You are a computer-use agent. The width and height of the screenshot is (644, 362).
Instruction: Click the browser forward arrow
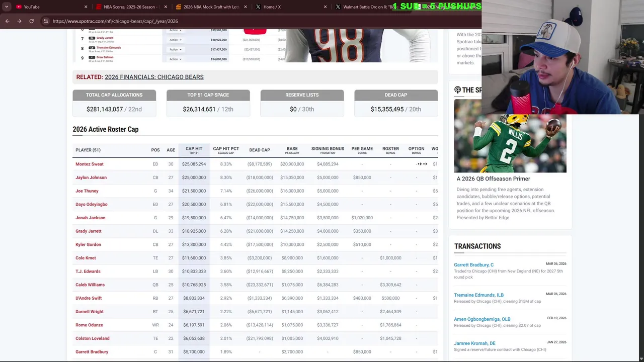[19, 21]
